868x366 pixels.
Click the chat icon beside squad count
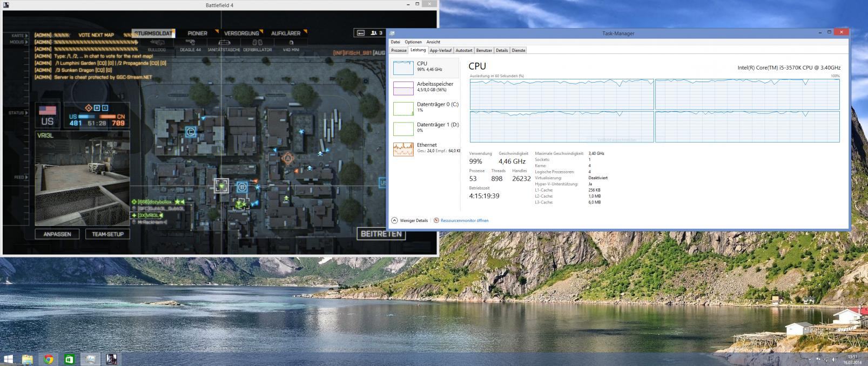pyautogui.click(x=361, y=33)
